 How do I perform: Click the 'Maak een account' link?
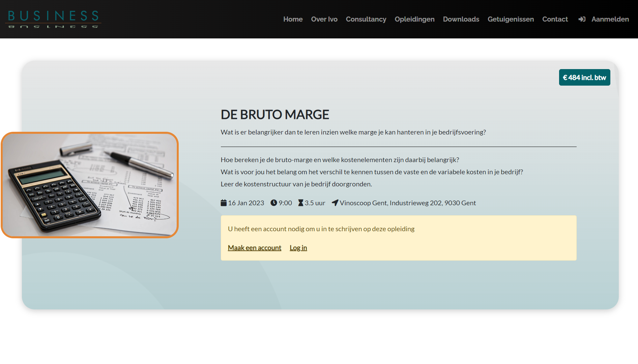click(254, 248)
